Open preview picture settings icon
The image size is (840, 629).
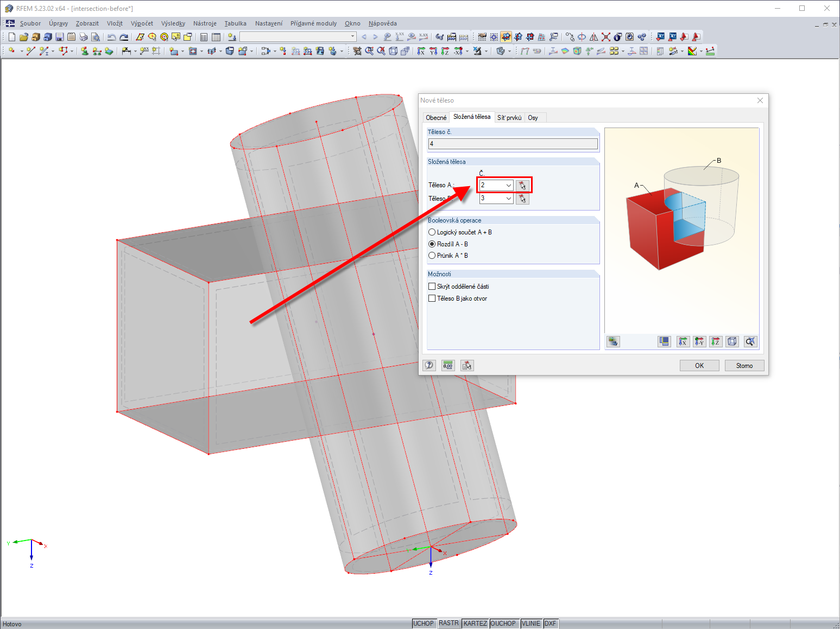[613, 341]
